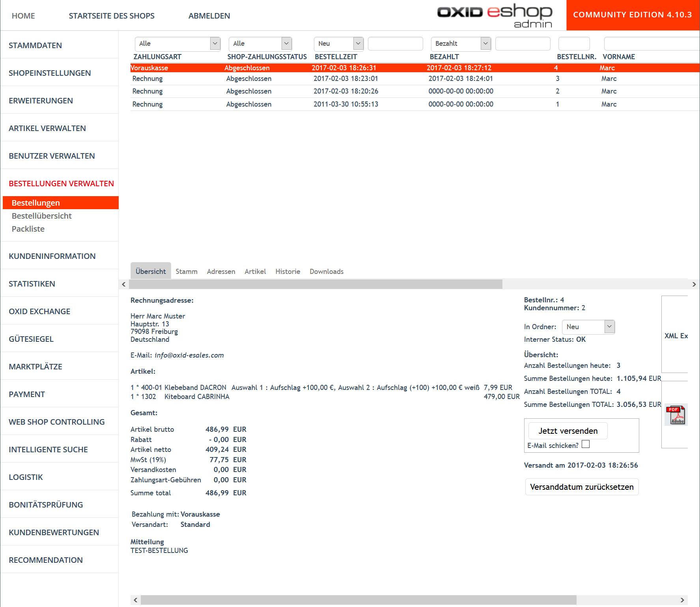The width and height of the screenshot is (700, 607).
Task: Click the Bestellzeit search input field
Action: [x=395, y=43]
